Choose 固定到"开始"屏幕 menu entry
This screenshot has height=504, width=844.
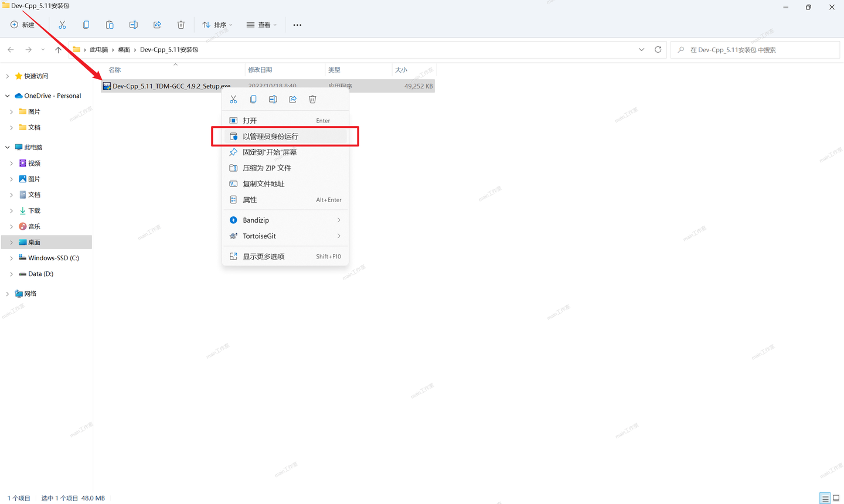[x=285, y=152]
